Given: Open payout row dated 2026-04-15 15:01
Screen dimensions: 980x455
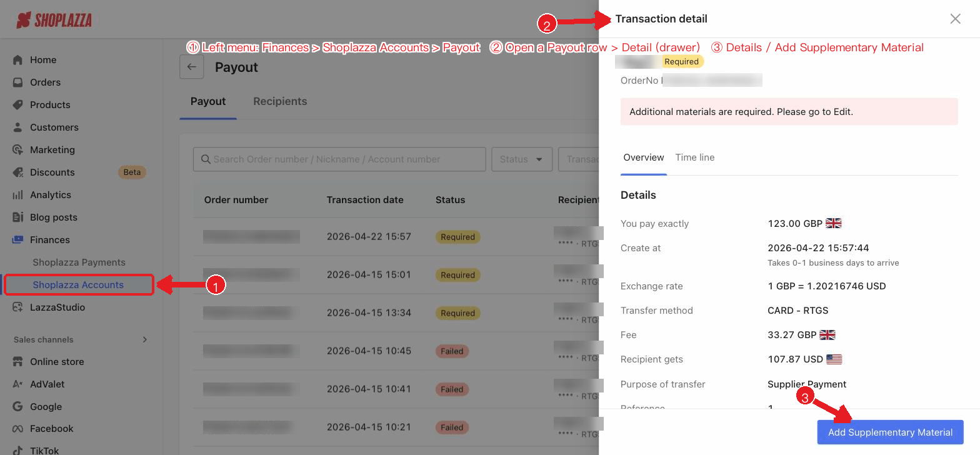Looking at the screenshot, I should [x=395, y=275].
